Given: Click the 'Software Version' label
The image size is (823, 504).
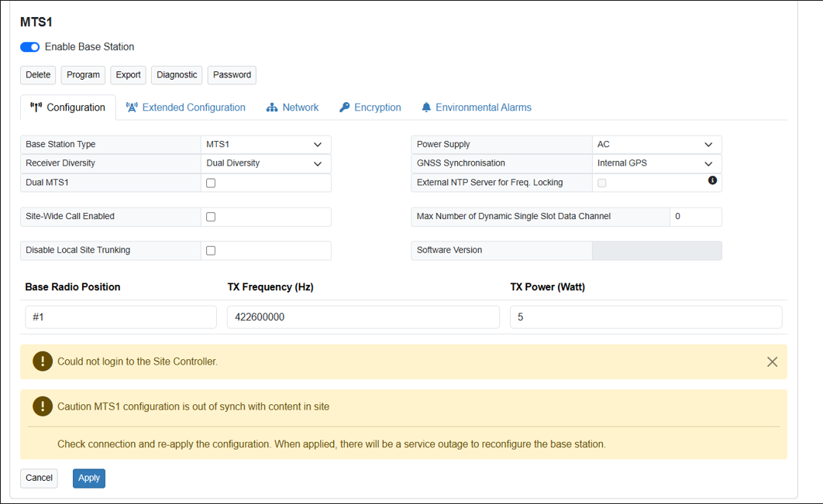Looking at the screenshot, I should 449,250.
